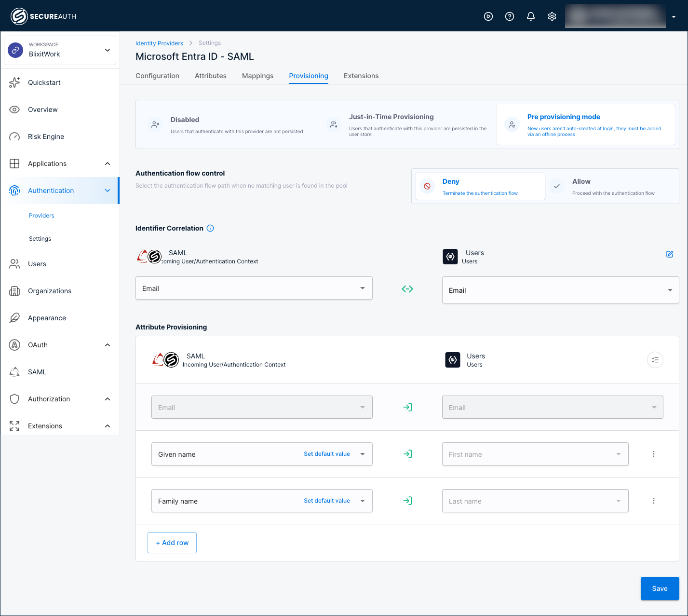The image size is (688, 616).
Task: Click the Identifier Correlation info icon
Action: click(x=210, y=228)
